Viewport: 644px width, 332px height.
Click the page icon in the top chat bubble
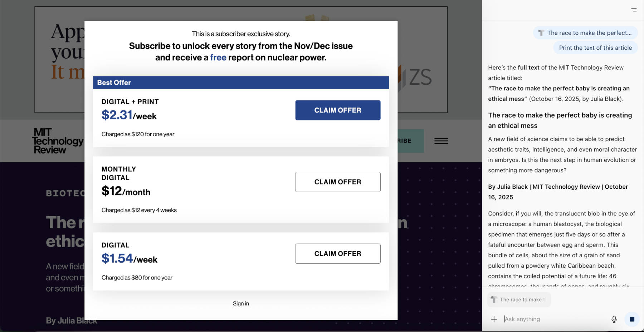[x=541, y=33]
